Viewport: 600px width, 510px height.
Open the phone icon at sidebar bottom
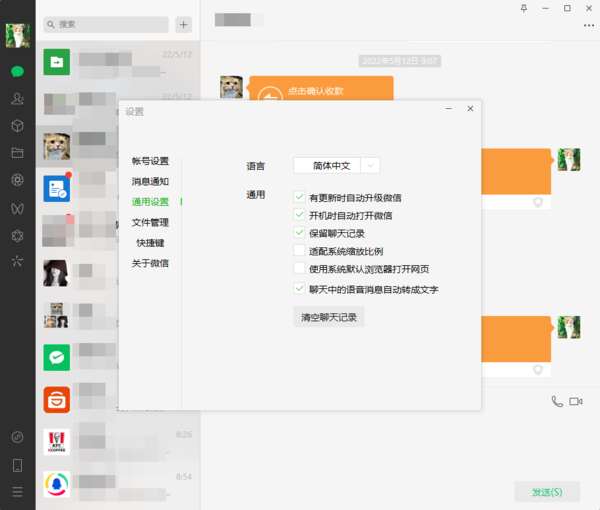pos(17,465)
